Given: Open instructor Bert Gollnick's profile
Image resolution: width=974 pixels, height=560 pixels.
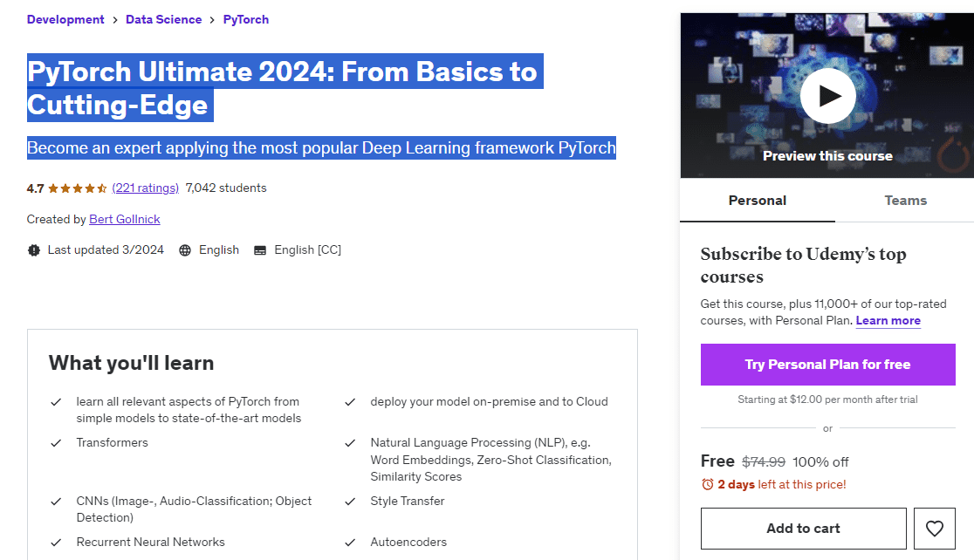Looking at the screenshot, I should (125, 220).
